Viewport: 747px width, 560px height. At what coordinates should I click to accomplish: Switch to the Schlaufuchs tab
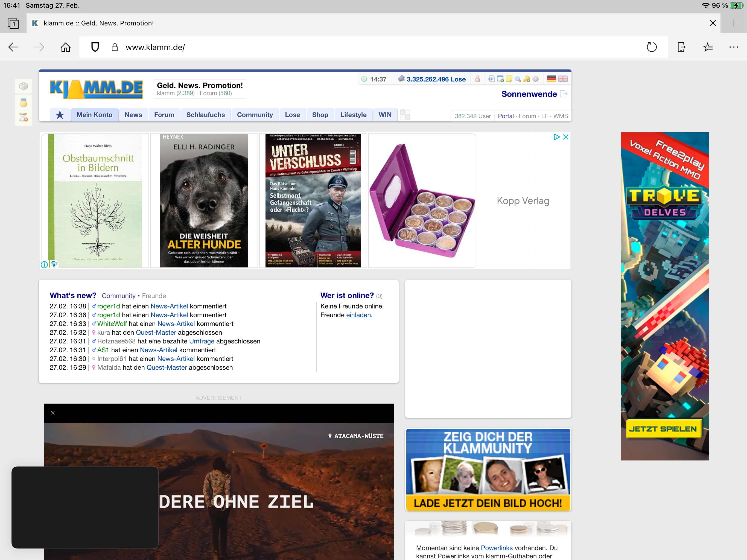pos(205,115)
